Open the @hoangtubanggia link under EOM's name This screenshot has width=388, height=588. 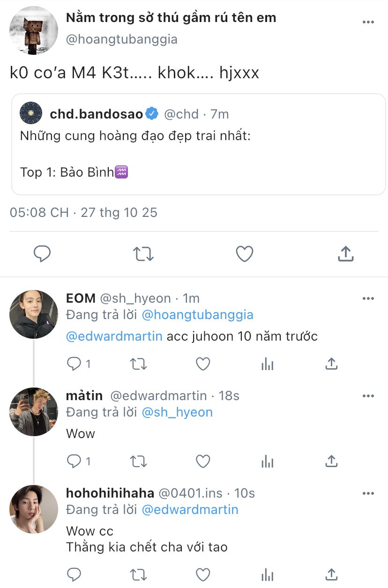(x=197, y=315)
